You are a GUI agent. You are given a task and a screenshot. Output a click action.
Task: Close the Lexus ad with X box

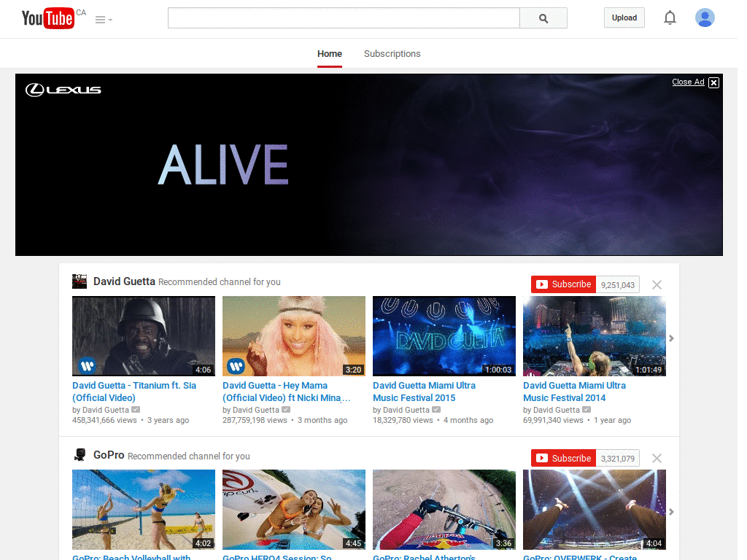713,82
